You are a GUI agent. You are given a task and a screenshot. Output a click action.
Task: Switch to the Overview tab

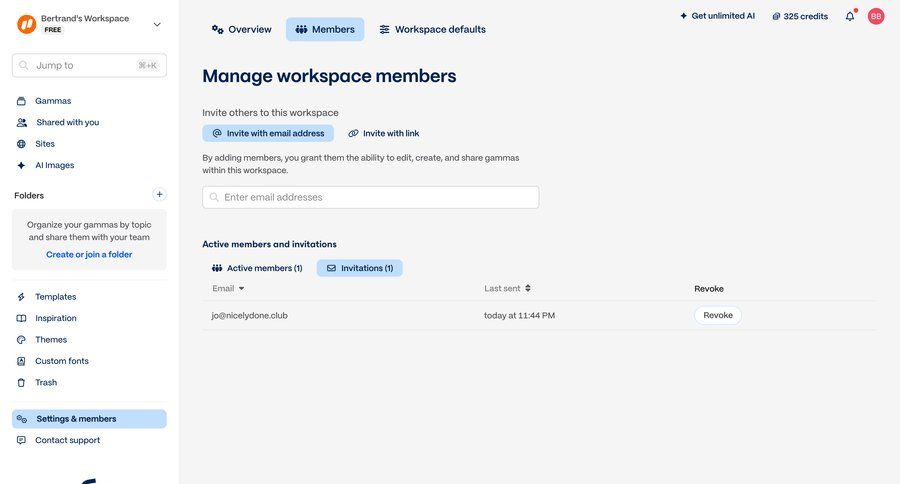(242, 29)
